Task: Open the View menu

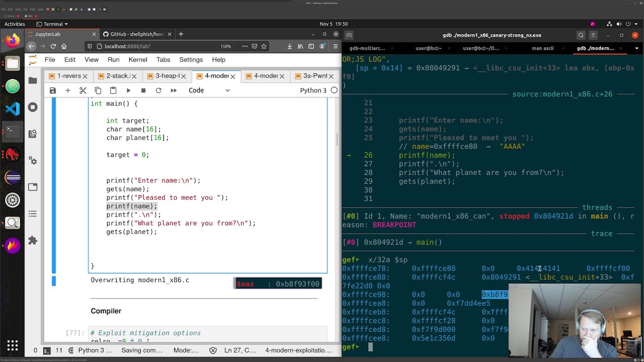Action: click(x=92, y=60)
